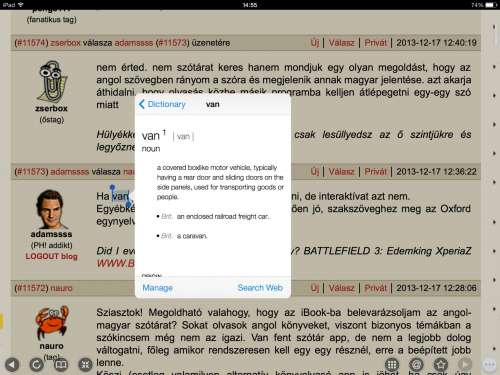The width and height of the screenshot is (500, 375).
Task: Tap timestamp 2013-12-17 12:36:22
Action: pos(436,172)
